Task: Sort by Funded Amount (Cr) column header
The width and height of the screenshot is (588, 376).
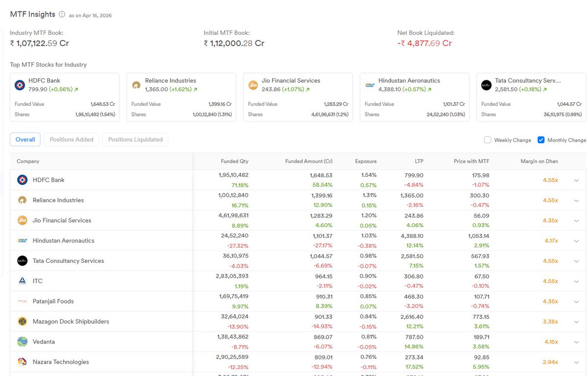Action: 309,161
